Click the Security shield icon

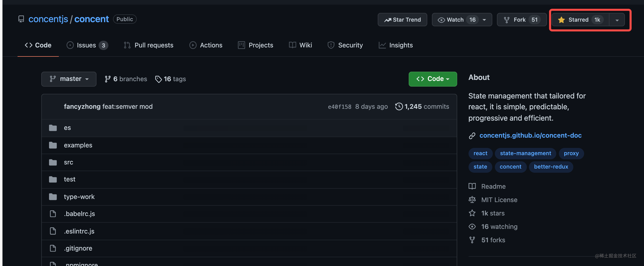pyautogui.click(x=331, y=45)
